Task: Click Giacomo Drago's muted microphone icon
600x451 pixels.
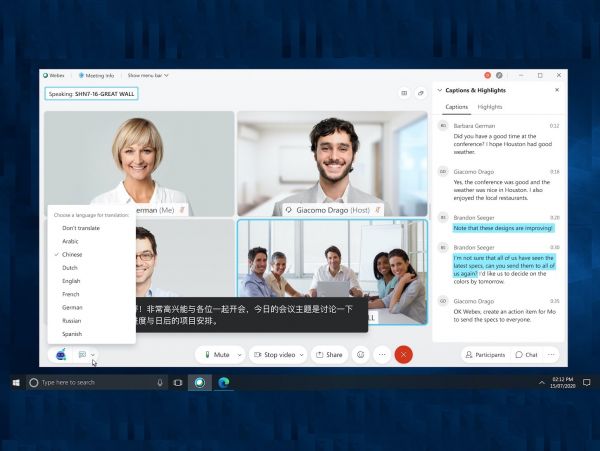Action: click(x=378, y=210)
